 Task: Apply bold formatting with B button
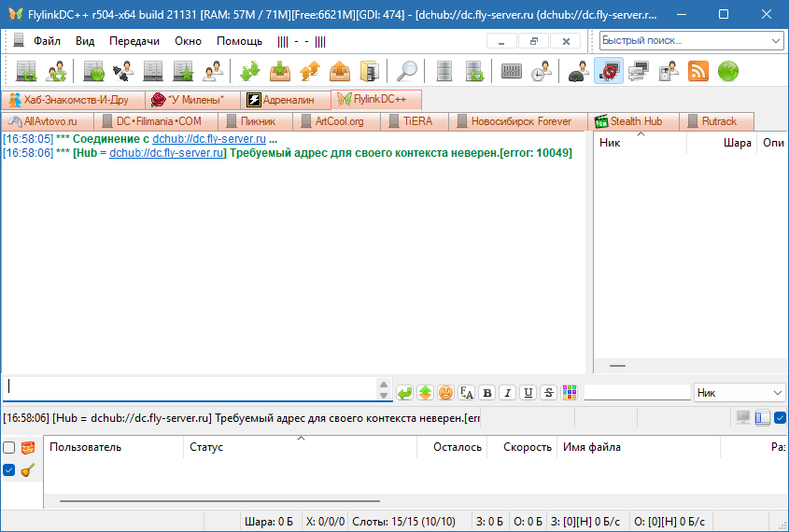click(x=487, y=393)
